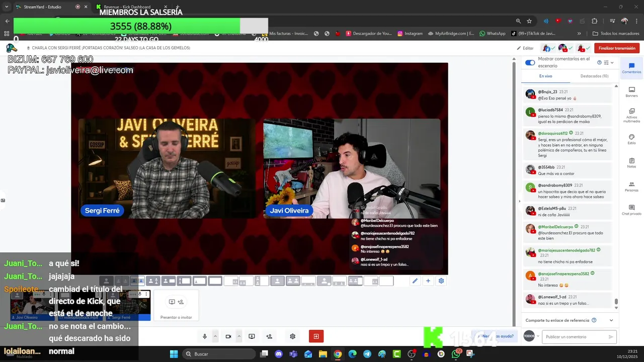Image resolution: width=644 pixels, height=362 pixels.
Task: Mute the microphone in bottom controls
Action: 205,336
